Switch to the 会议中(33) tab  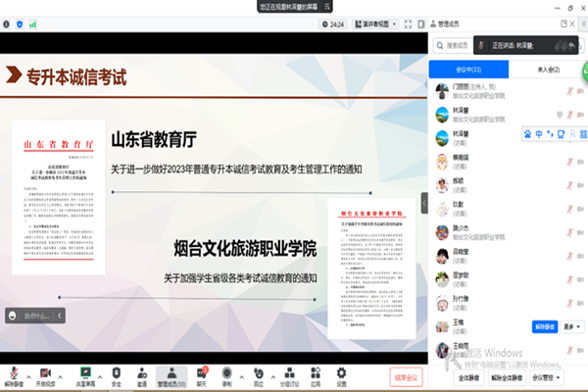pyautogui.click(x=468, y=70)
